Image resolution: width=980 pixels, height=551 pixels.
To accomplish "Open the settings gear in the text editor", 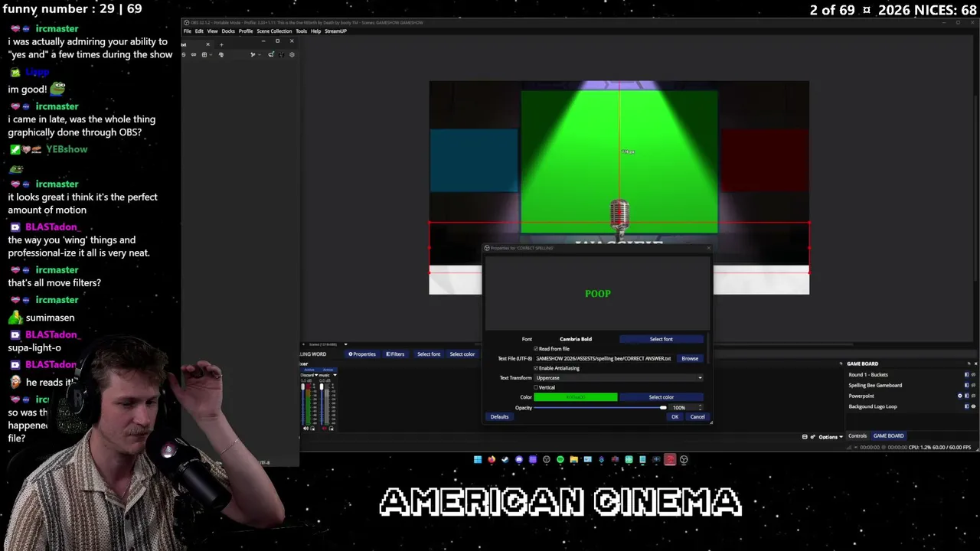I will click(x=291, y=54).
